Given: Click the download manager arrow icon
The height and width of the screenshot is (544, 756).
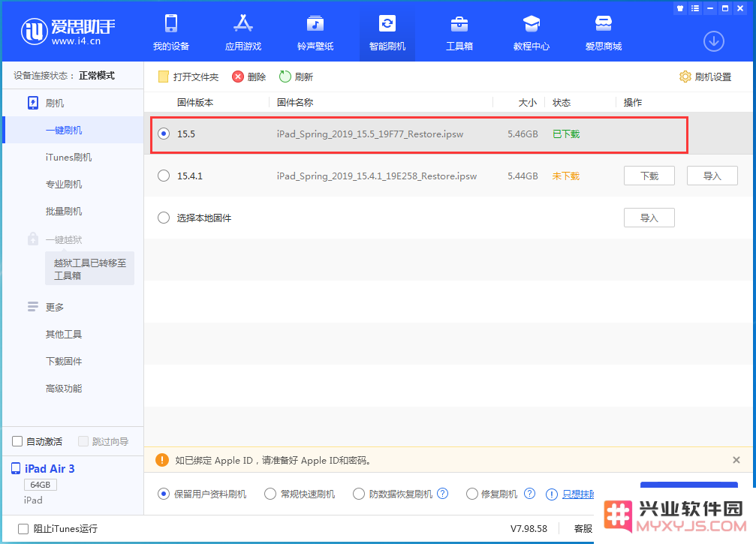Looking at the screenshot, I should [713, 41].
